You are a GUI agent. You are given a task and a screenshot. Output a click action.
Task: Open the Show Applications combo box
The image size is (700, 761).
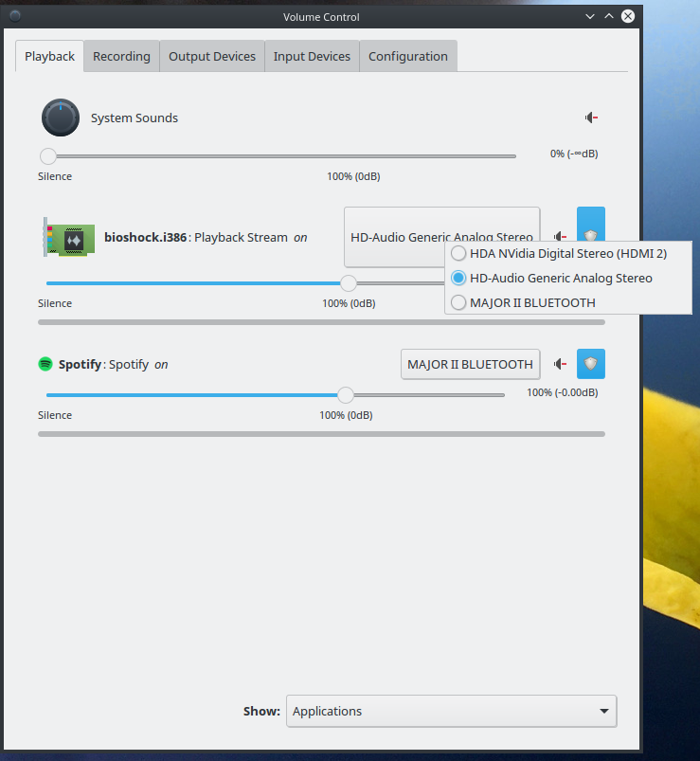[x=451, y=711]
